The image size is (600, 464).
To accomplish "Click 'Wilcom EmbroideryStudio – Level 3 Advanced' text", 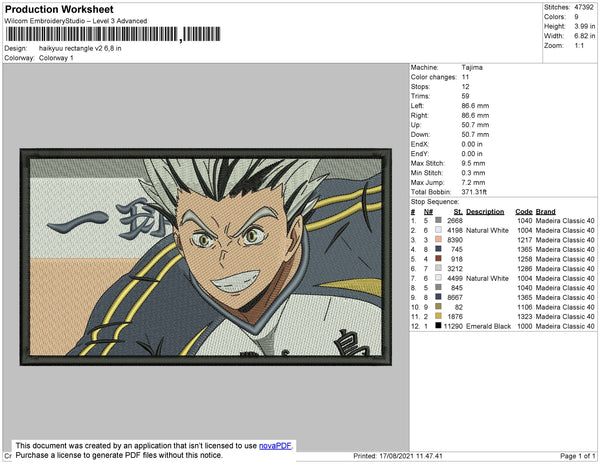I will (76, 21).
